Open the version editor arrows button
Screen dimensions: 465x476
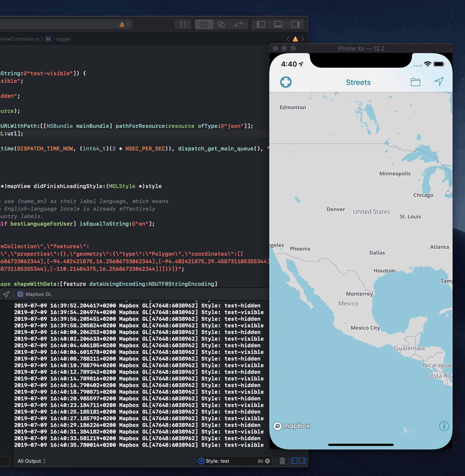(239, 24)
